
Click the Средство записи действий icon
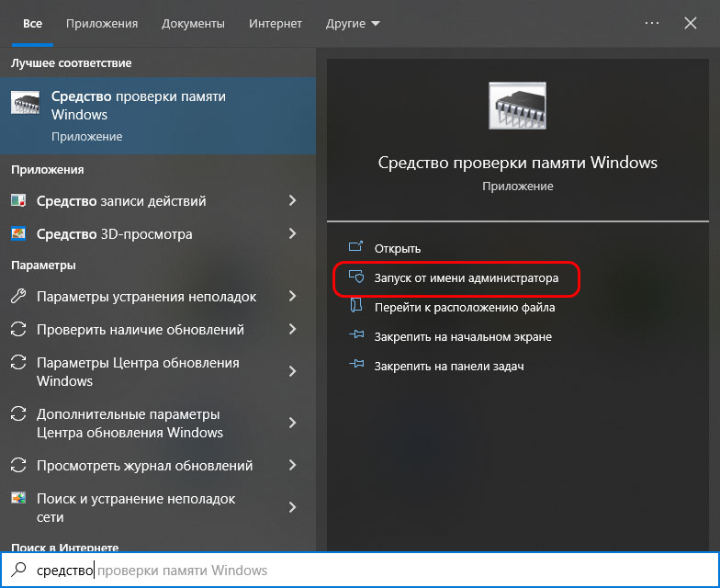point(18,200)
